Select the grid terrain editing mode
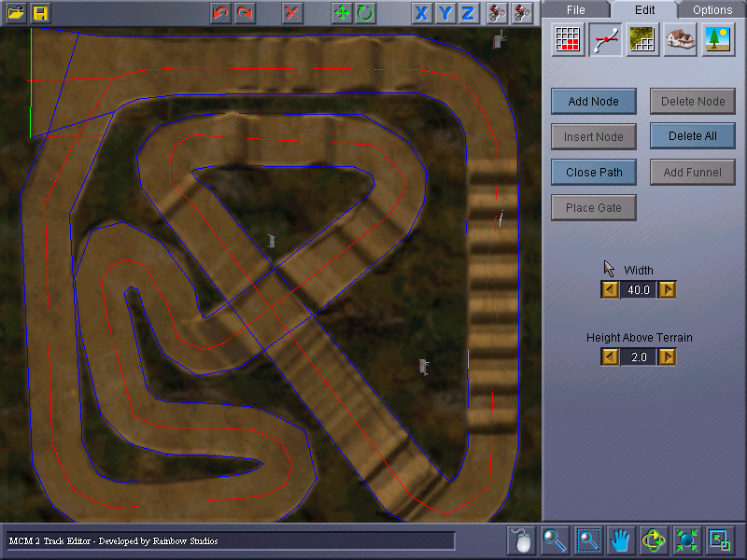The height and width of the screenshot is (560, 747). [568, 39]
